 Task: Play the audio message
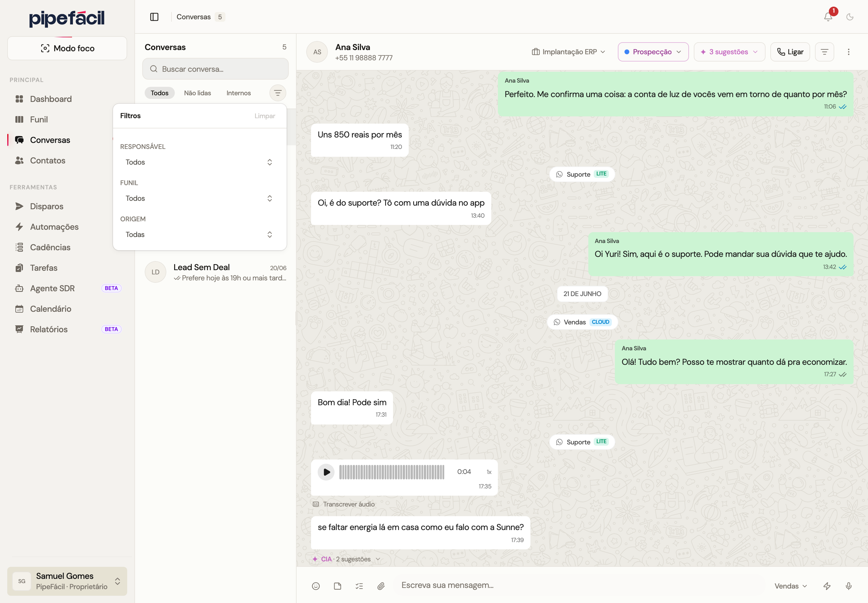click(326, 472)
